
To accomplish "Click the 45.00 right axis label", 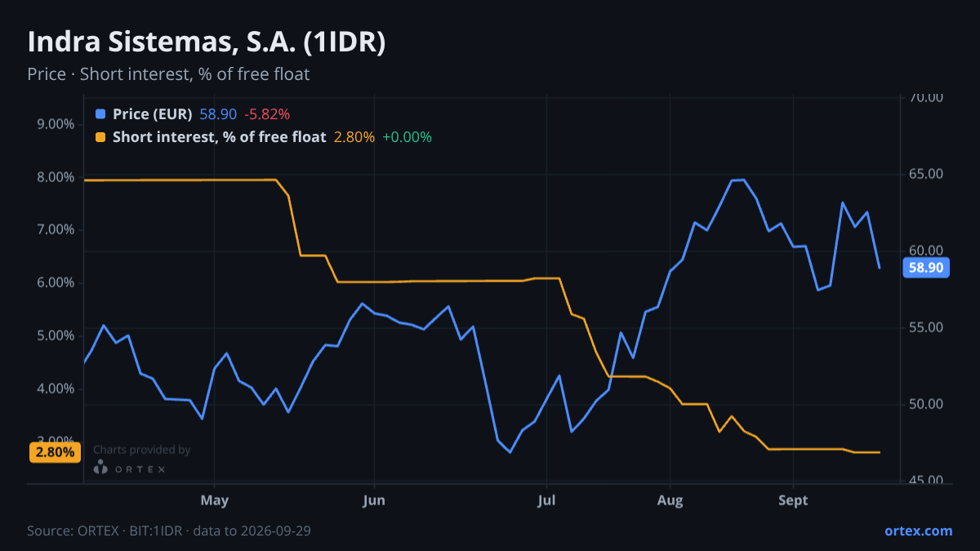I will 926,482.
